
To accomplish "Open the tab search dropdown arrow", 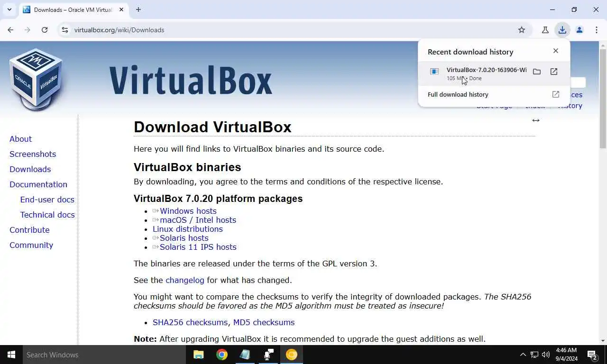I will (9, 9).
